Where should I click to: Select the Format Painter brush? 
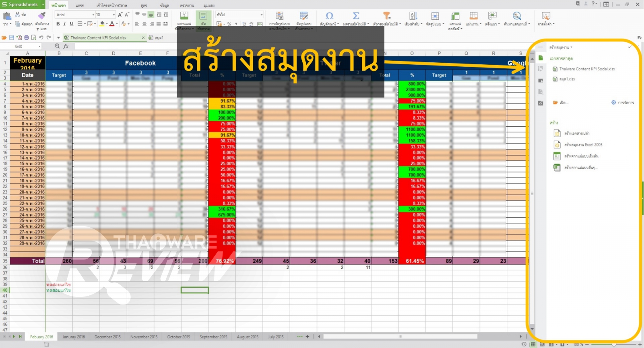pyautogui.click(x=42, y=16)
